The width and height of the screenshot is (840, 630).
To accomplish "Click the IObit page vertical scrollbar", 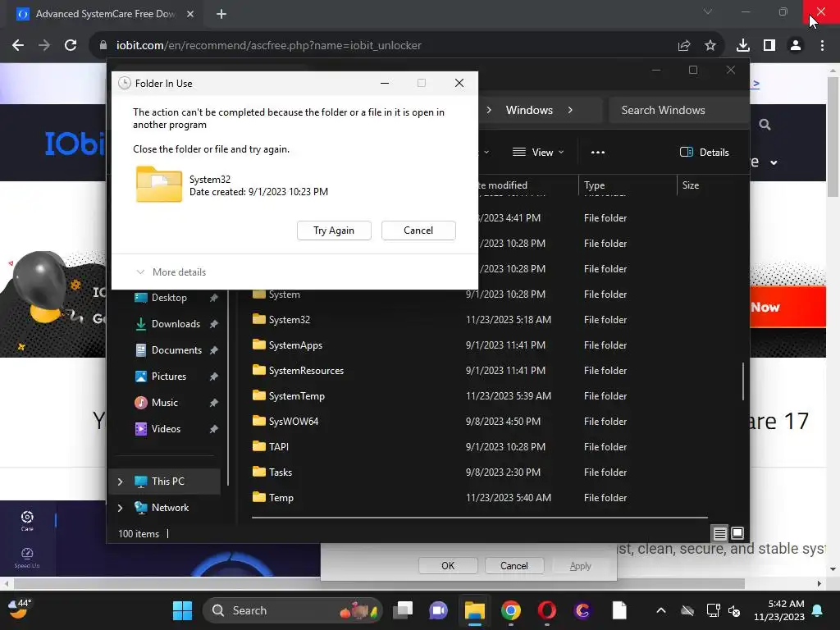I will pos(833,137).
